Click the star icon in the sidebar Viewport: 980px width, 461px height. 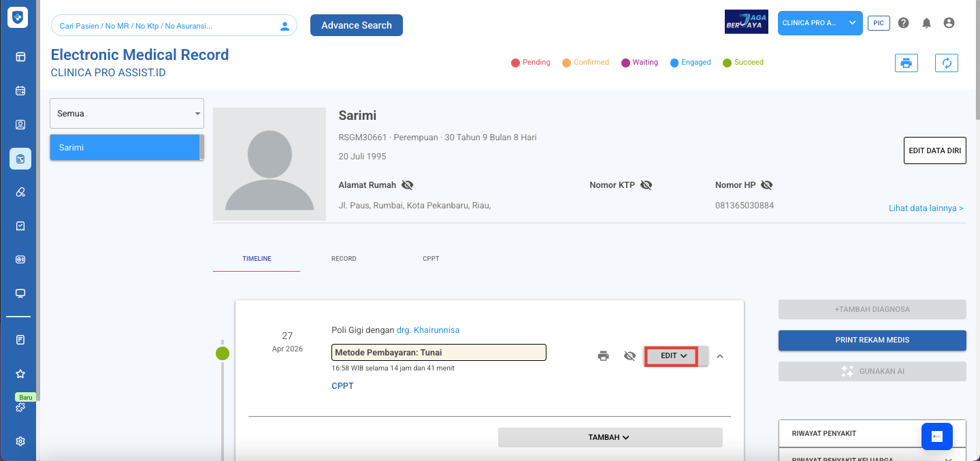[x=20, y=374]
